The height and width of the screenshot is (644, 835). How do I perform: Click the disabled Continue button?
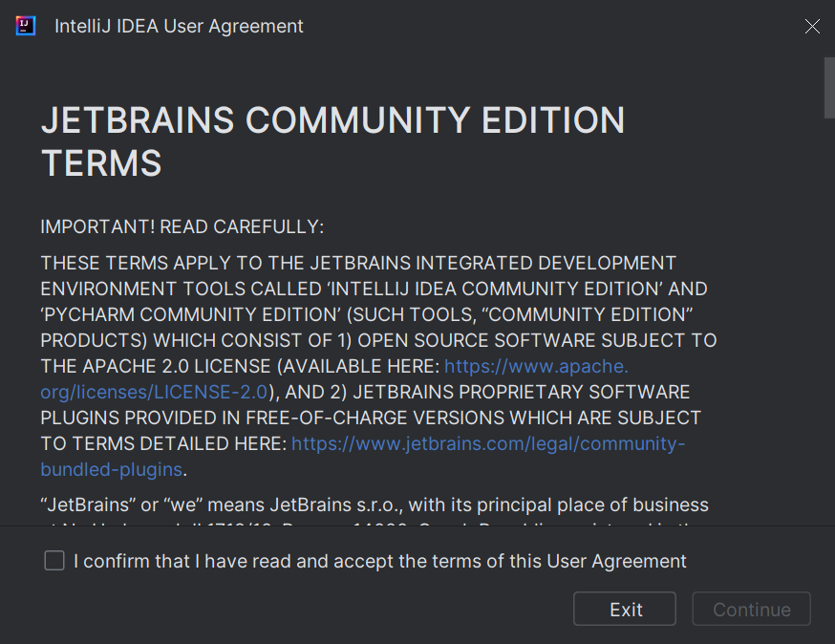tap(751, 609)
